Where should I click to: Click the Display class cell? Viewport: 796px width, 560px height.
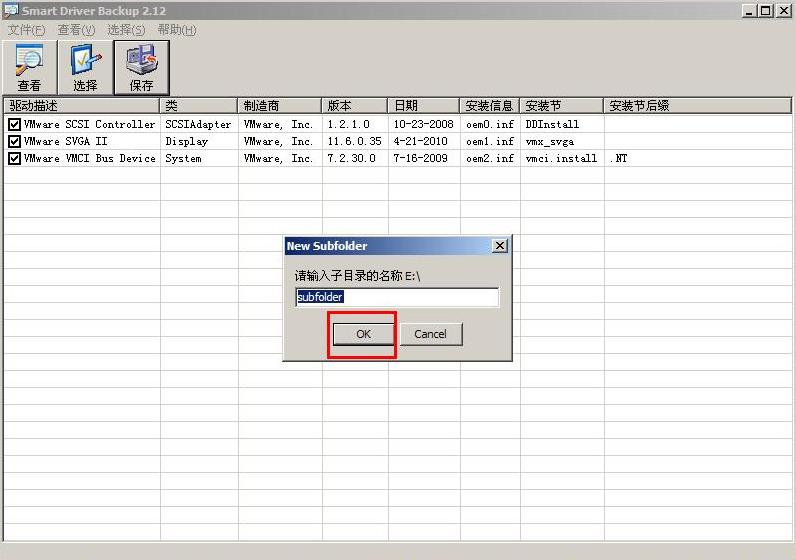coord(186,142)
